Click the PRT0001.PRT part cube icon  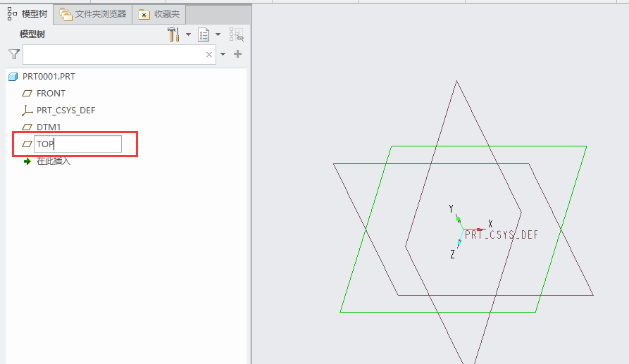point(13,77)
